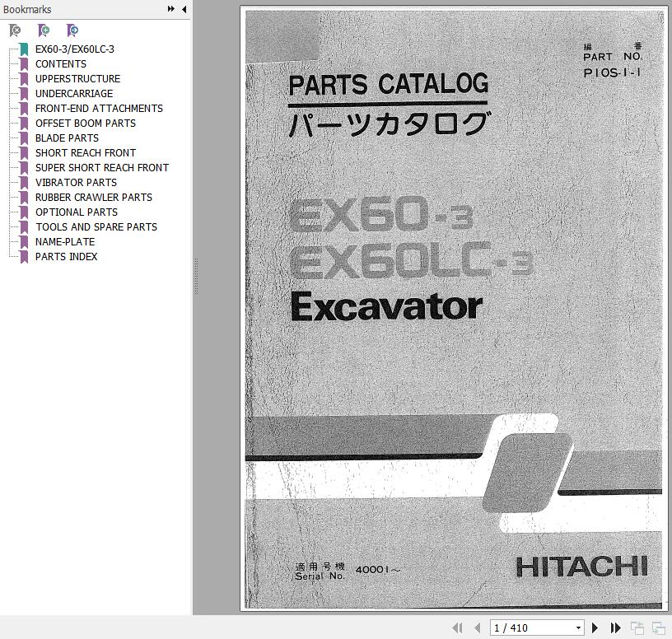Open the OFFSET BOOM PARTS bookmark
The height and width of the screenshot is (639, 672).
86,124
